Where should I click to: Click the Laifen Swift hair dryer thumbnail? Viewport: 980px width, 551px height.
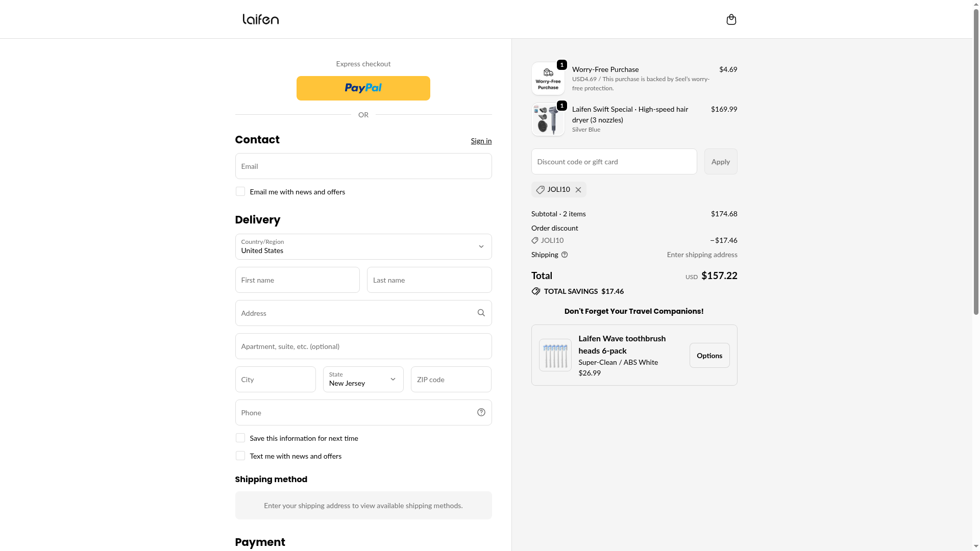(548, 120)
